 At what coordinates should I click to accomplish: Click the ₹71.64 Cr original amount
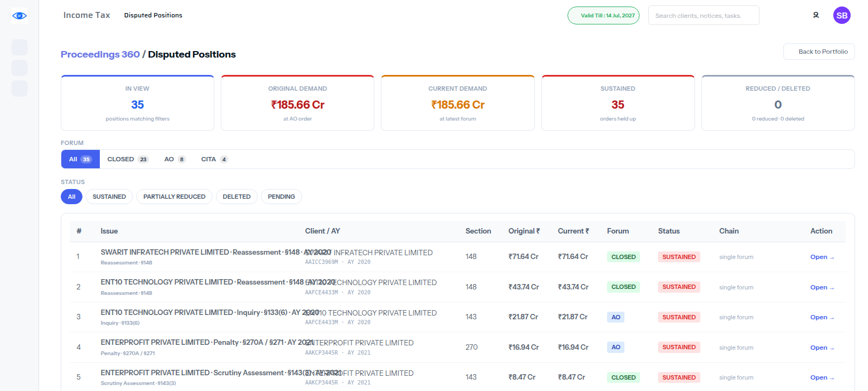click(523, 256)
